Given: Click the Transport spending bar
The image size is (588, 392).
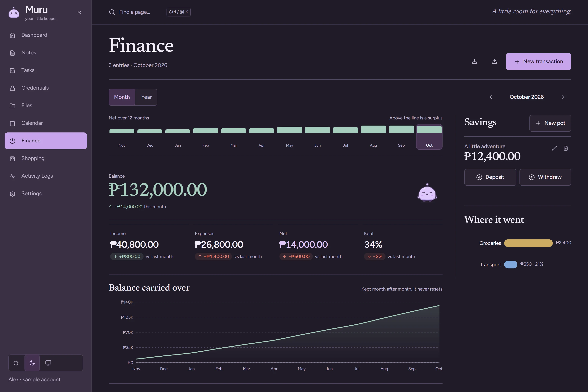Looking at the screenshot, I should point(510,265).
